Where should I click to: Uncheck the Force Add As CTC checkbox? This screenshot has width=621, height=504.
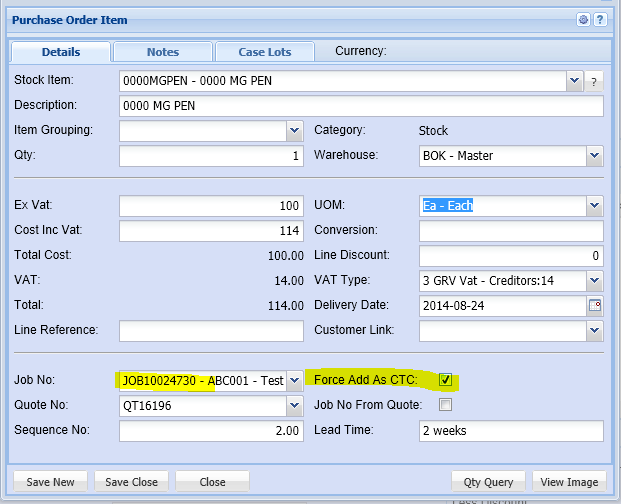446,380
